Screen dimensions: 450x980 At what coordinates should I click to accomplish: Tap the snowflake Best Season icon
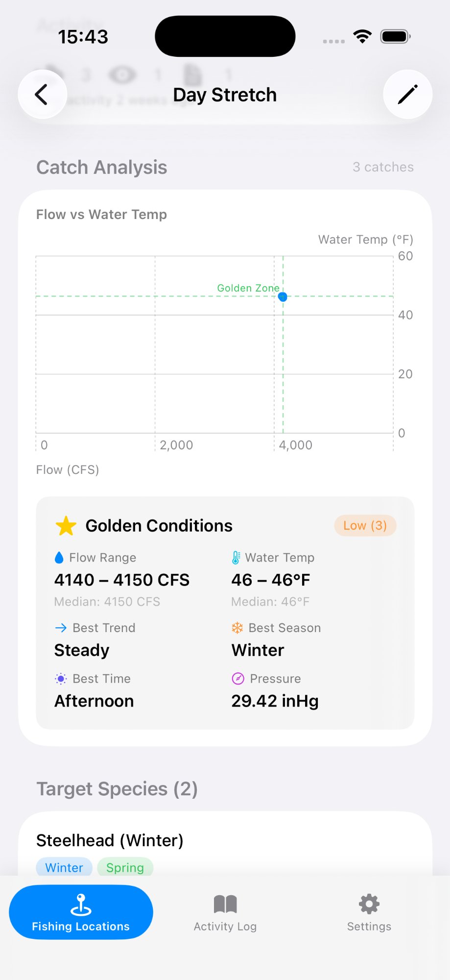coord(237,628)
